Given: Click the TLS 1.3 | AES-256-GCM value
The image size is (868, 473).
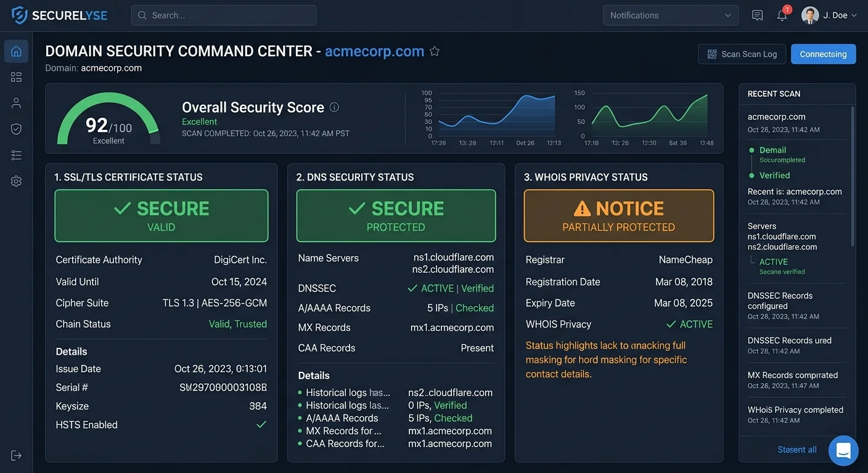Looking at the screenshot, I should 215,303.
